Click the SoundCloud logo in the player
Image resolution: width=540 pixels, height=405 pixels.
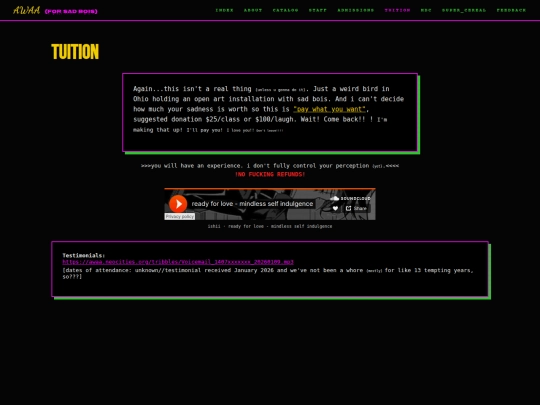350,198
